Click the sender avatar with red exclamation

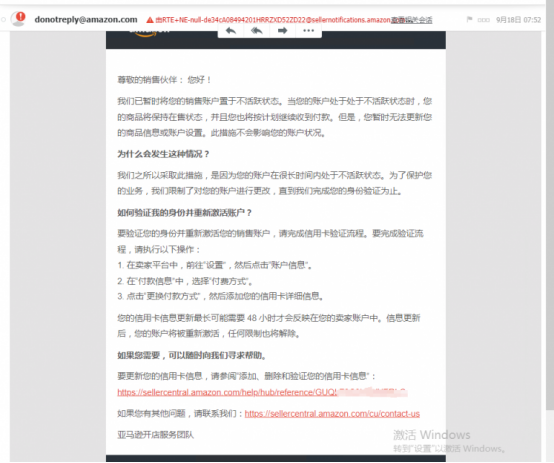pos(18,18)
